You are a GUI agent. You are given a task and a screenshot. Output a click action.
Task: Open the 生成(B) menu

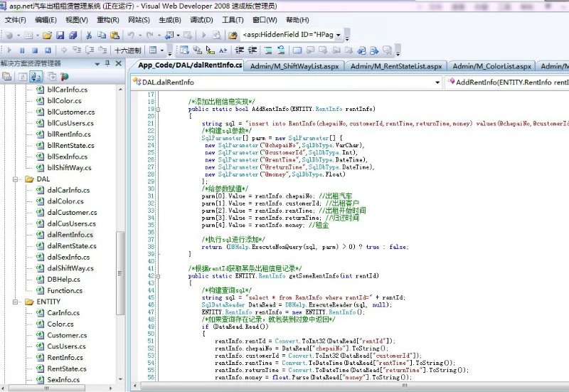[x=170, y=20]
